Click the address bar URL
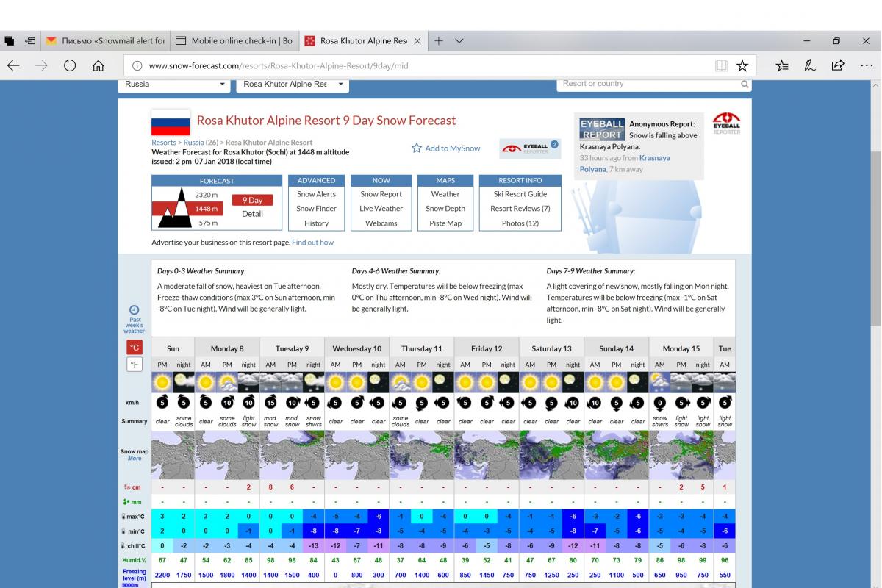 pos(279,65)
